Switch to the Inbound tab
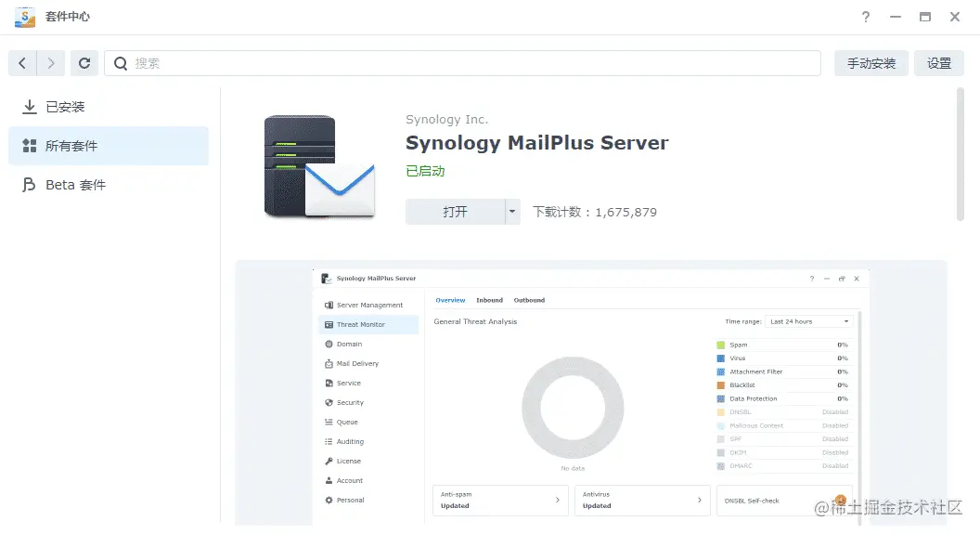980x534 pixels. [x=489, y=300]
